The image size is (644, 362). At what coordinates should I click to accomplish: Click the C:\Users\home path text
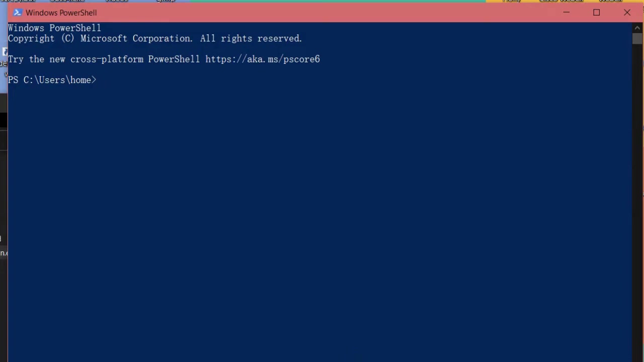pyautogui.click(x=57, y=80)
